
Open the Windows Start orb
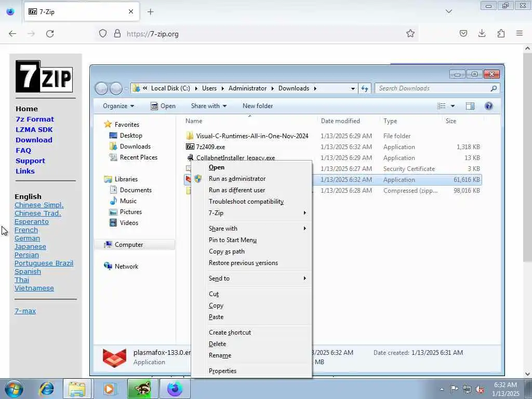14,389
